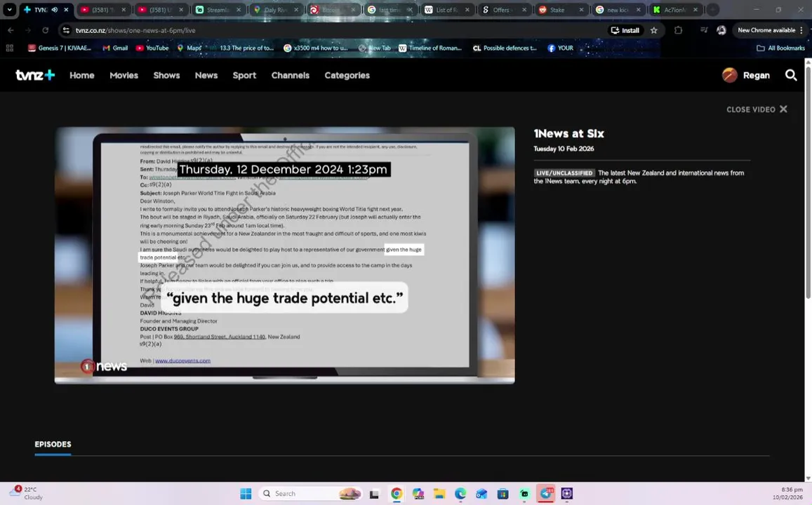Image resolution: width=812 pixels, height=505 pixels.
Task: Open the Chrome extensions puzzle icon
Action: point(679,30)
